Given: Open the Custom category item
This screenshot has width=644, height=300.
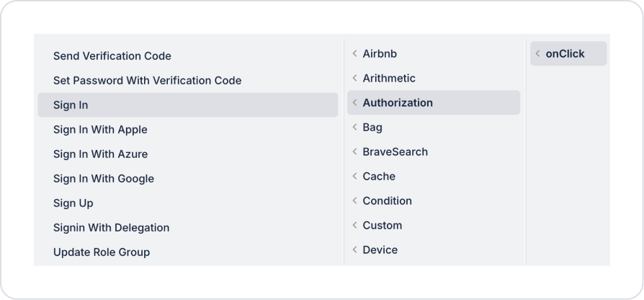Looking at the screenshot, I should (x=383, y=226).
